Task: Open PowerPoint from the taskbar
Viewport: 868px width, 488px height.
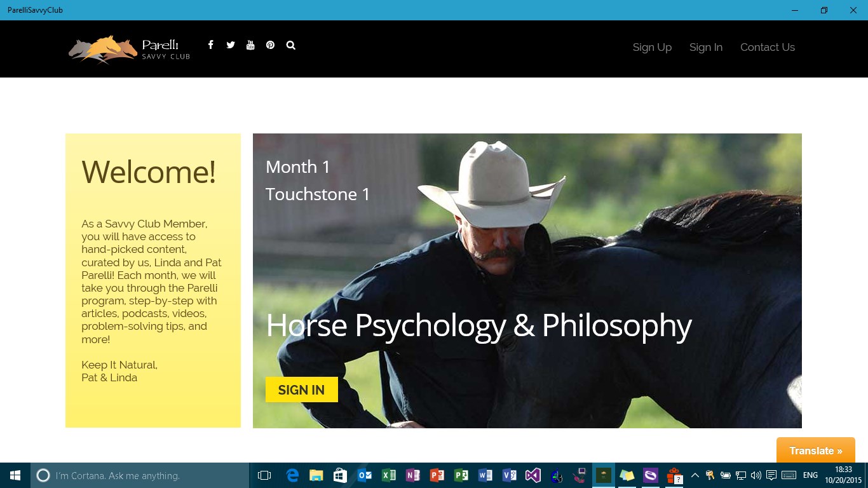Action: coord(437,475)
